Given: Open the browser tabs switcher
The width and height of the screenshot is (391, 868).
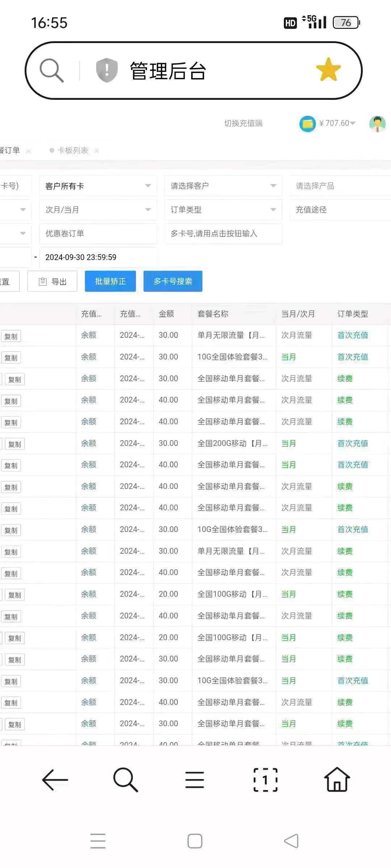Looking at the screenshot, I should pyautogui.click(x=265, y=780).
